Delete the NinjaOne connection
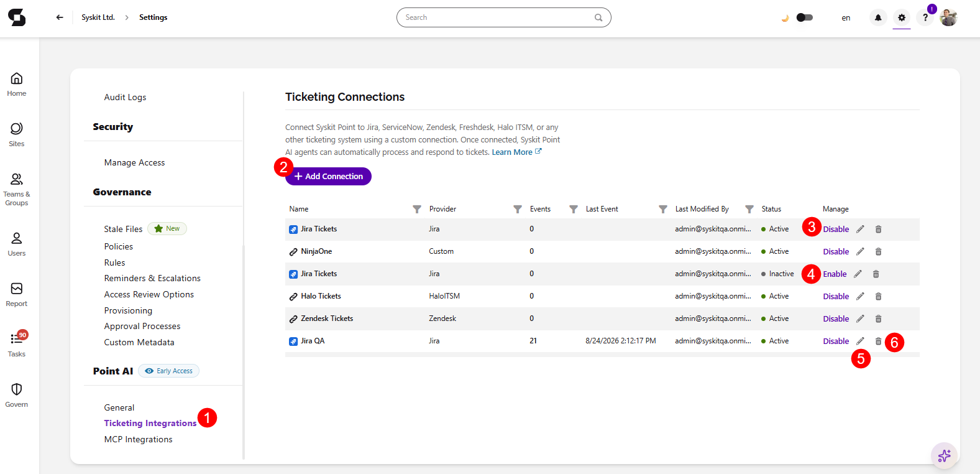Screen dimensions: 980x474 point(878,251)
